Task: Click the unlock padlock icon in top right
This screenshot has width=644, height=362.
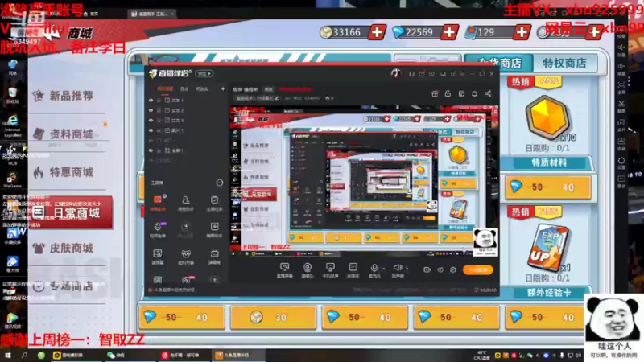Action: (448, 93)
